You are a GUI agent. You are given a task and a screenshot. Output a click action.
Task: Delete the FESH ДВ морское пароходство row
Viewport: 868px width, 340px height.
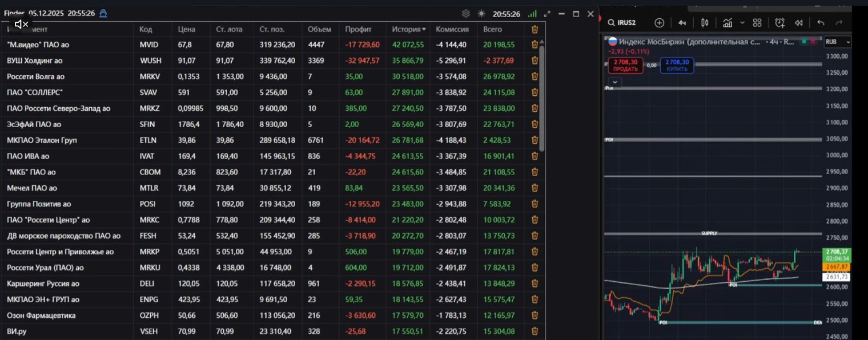pos(535,236)
